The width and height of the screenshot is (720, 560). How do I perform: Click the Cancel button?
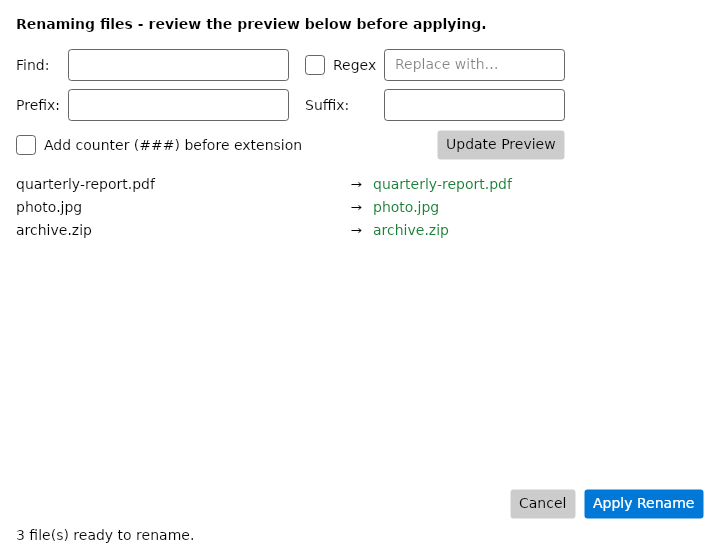[x=543, y=504]
